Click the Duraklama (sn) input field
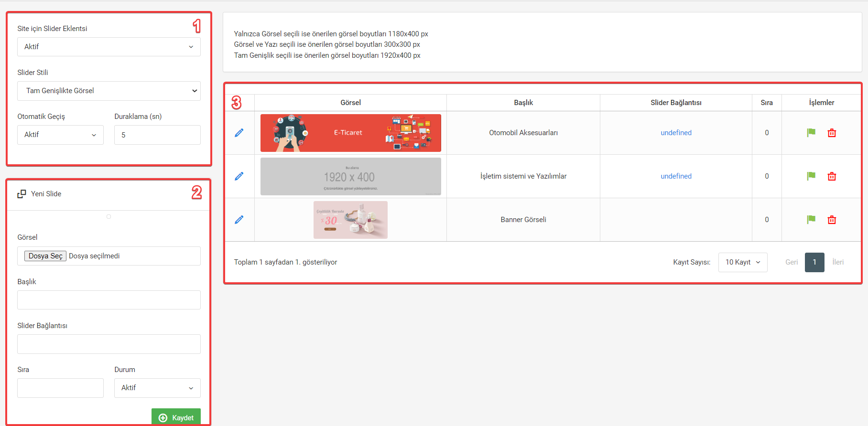This screenshot has width=868, height=426. 157,135
